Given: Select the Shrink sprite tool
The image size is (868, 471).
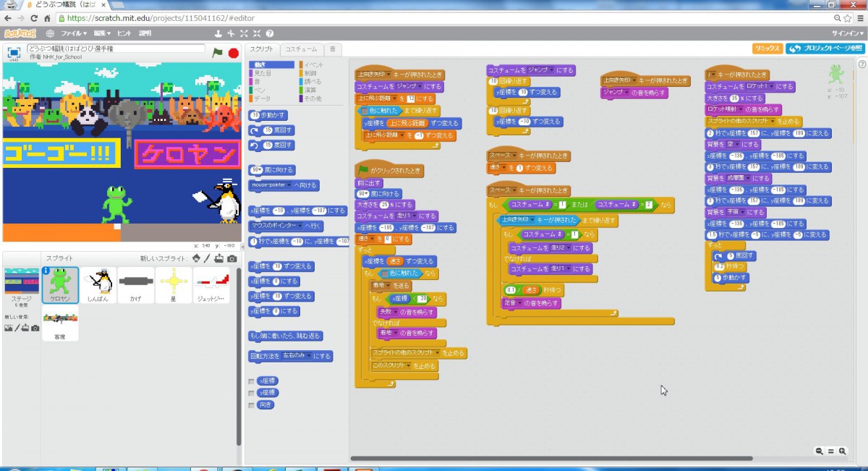Looking at the screenshot, I should click(x=256, y=33).
